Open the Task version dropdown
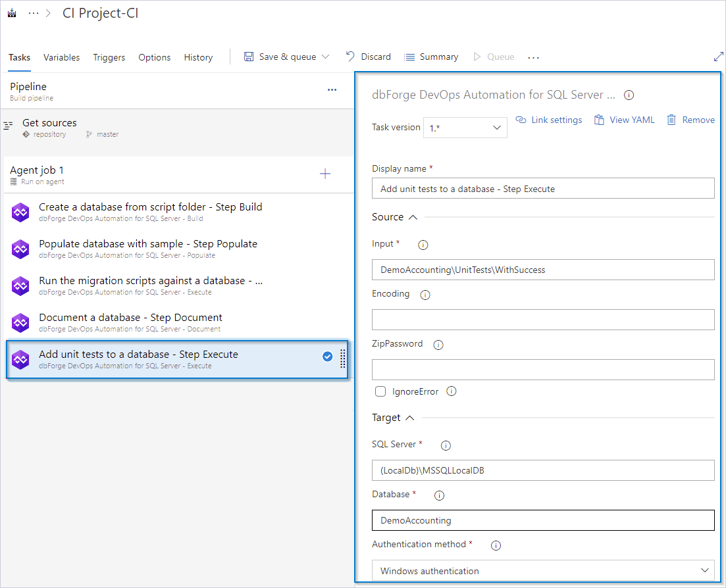The image size is (726, 588). tap(465, 128)
